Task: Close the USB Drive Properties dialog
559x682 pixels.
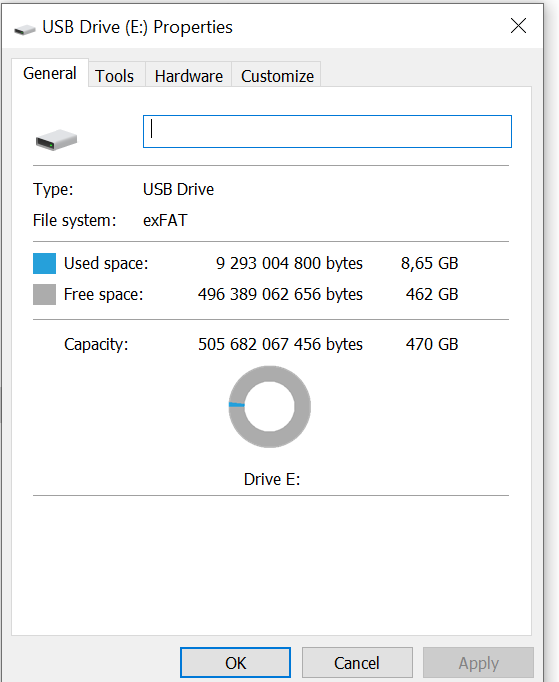Action: tap(518, 26)
